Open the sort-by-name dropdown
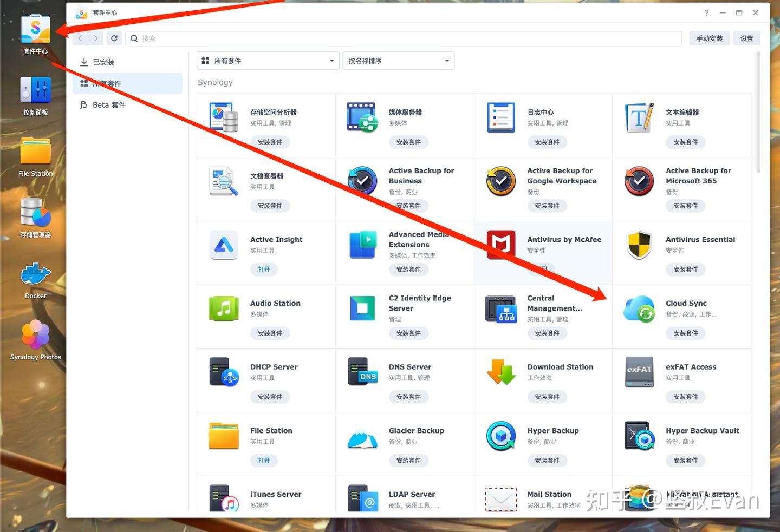 tap(399, 61)
